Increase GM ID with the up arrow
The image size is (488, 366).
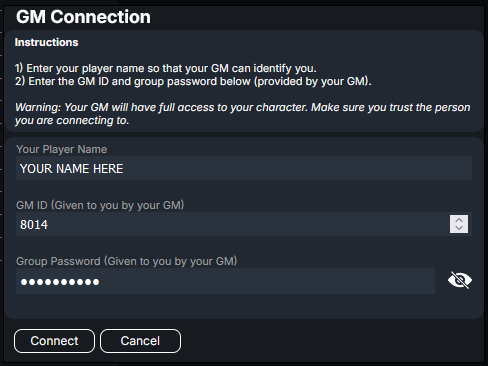459,220
